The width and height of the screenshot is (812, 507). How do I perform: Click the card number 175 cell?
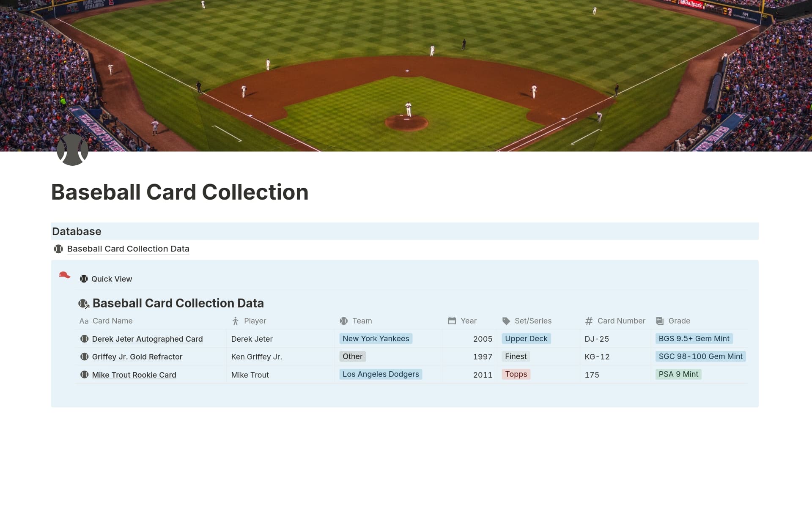tap(615, 375)
